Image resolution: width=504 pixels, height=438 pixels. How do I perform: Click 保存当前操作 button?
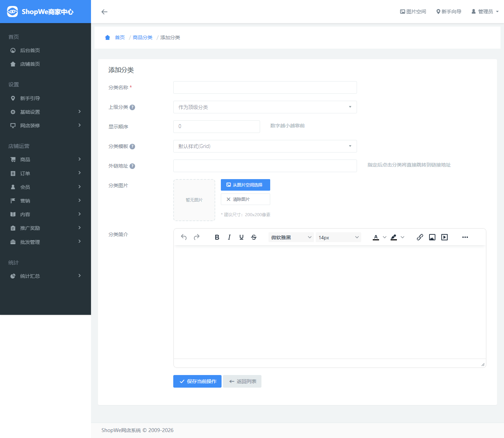tap(197, 381)
